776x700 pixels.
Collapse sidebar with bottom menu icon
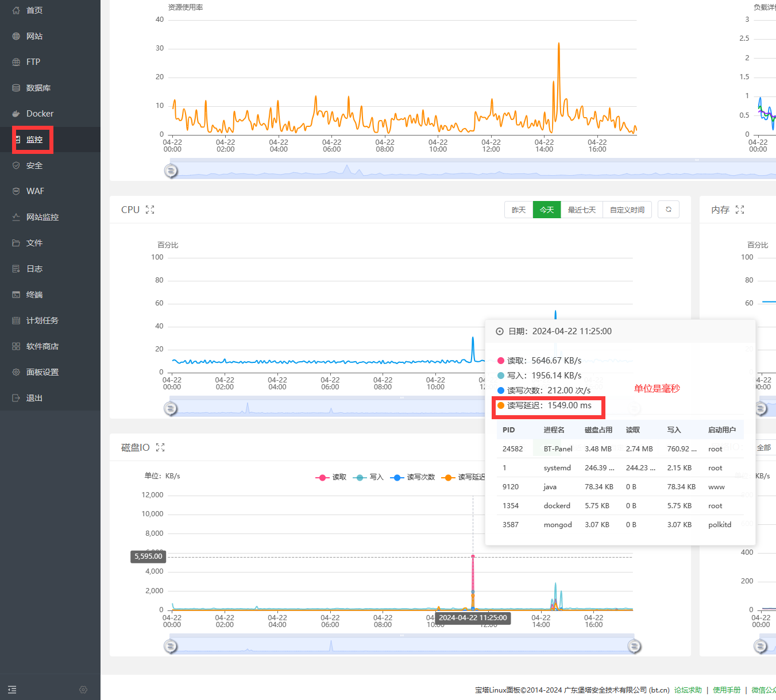click(12, 690)
